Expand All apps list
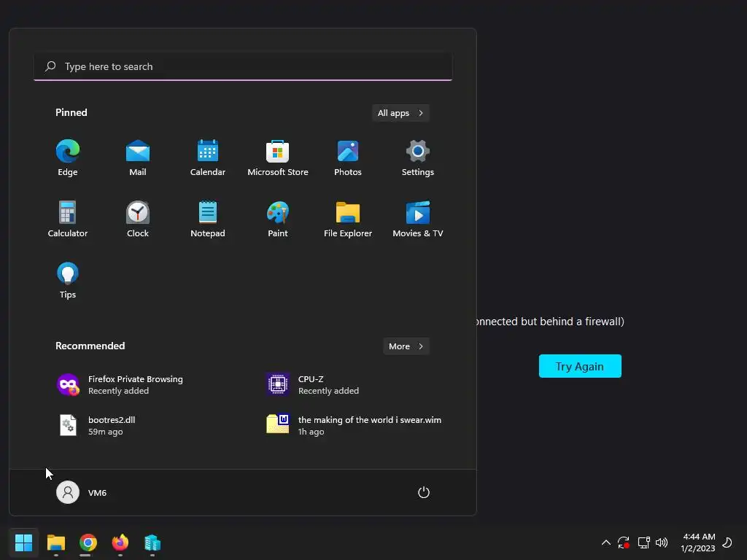747x560 pixels. point(400,113)
